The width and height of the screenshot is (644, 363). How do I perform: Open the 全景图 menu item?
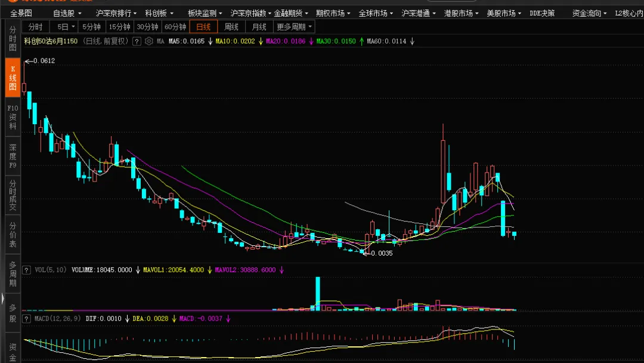[x=21, y=14]
